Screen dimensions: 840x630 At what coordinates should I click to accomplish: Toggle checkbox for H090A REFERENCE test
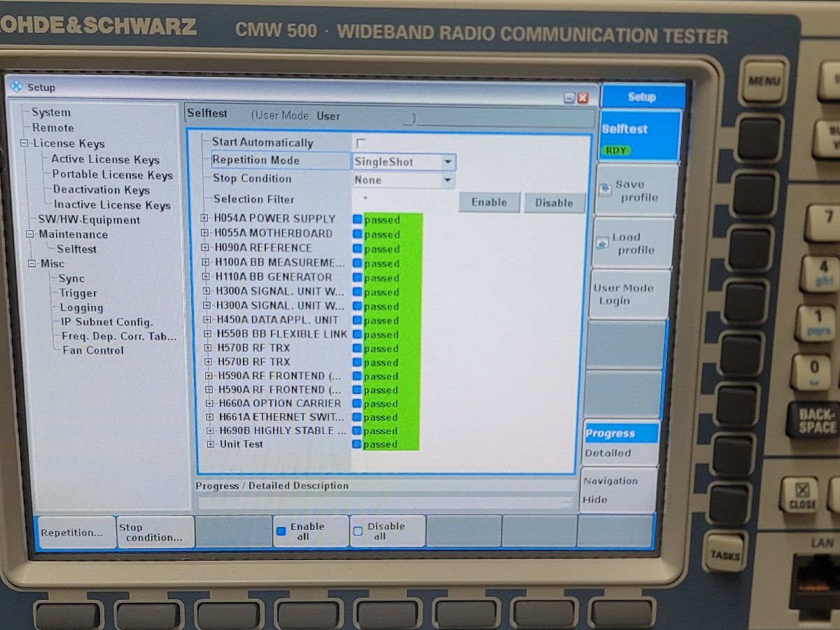point(358,249)
